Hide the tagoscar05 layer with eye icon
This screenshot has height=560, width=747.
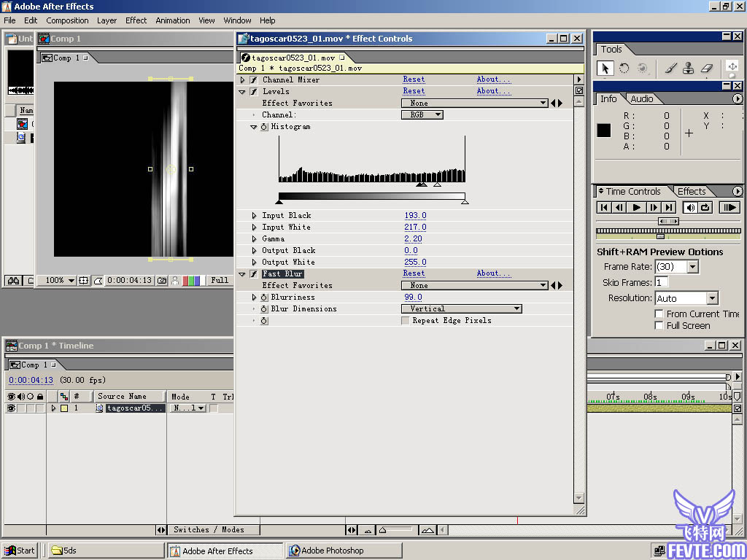[11, 408]
